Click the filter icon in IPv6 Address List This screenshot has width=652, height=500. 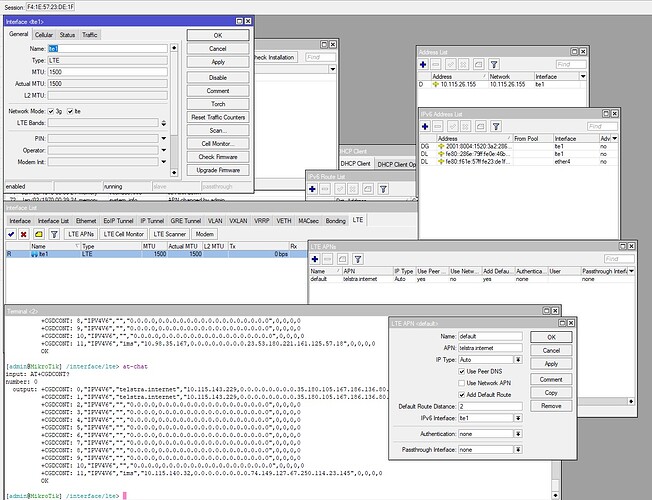tap(496, 126)
